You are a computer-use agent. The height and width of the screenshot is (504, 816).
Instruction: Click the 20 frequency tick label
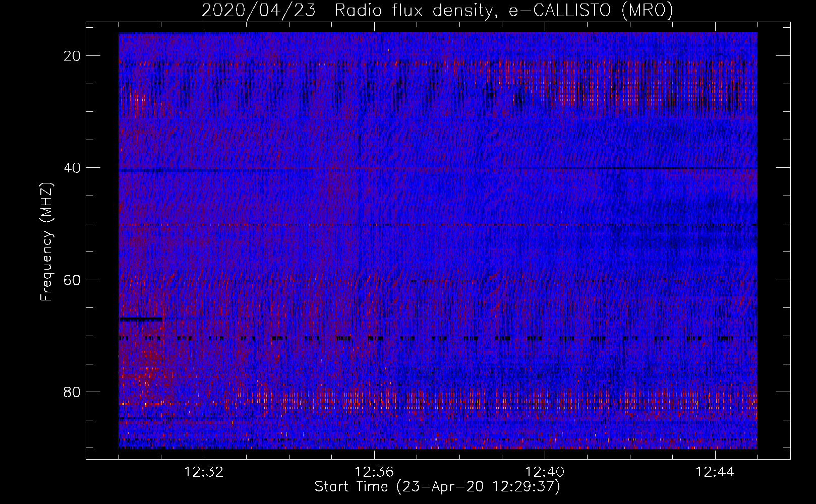coord(73,56)
